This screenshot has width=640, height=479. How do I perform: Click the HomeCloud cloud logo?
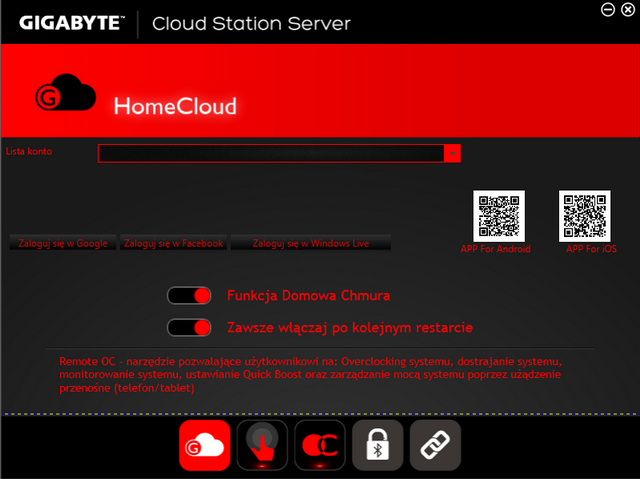click(66, 93)
